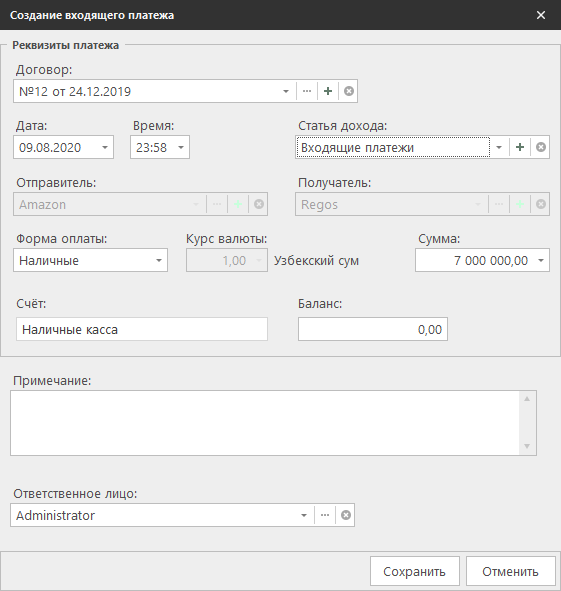Clear the Договор field with the x icon
Viewport: 561px width, 591px height.
(x=349, y=91)
